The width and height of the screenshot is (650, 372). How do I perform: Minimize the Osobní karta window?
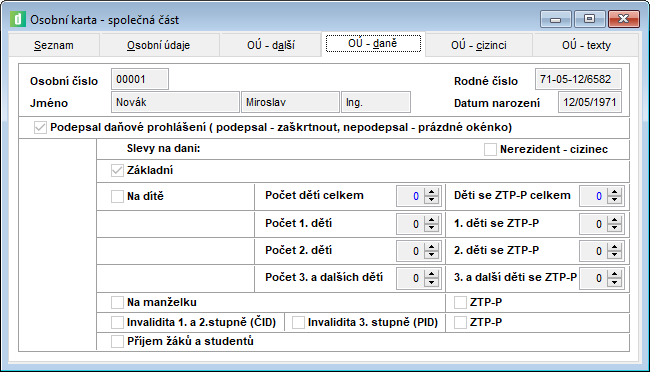pyautogui.click(x=555, y=19)
